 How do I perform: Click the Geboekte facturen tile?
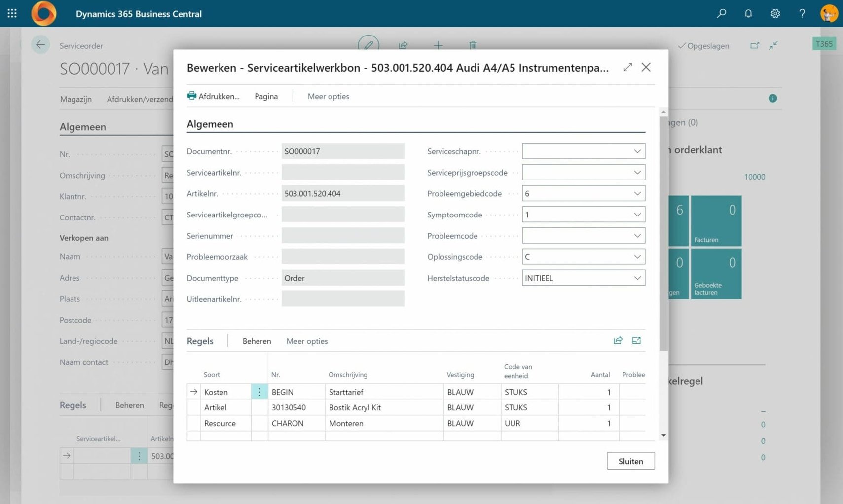(716, 274)
